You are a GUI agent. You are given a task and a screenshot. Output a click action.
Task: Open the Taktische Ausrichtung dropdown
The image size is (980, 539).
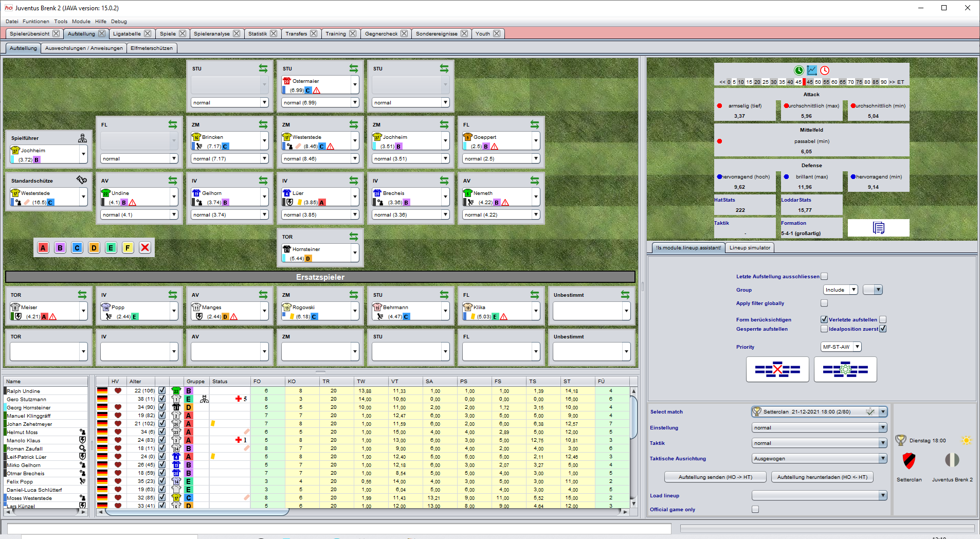[x=819, y=458]
